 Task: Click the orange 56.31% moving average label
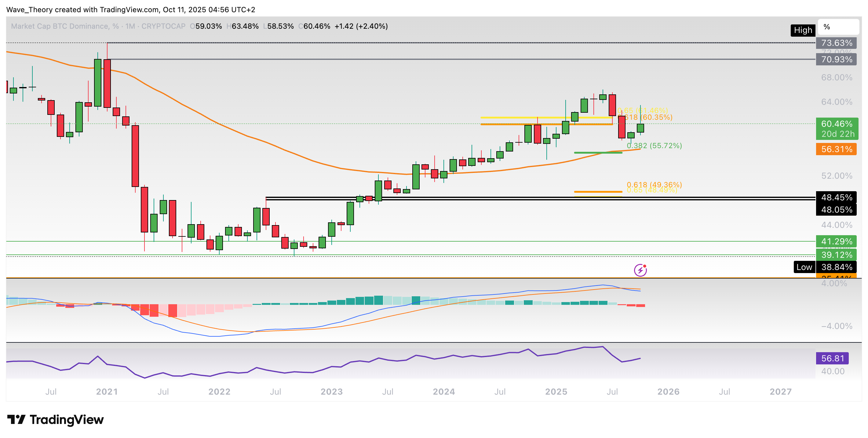[837, 149]
